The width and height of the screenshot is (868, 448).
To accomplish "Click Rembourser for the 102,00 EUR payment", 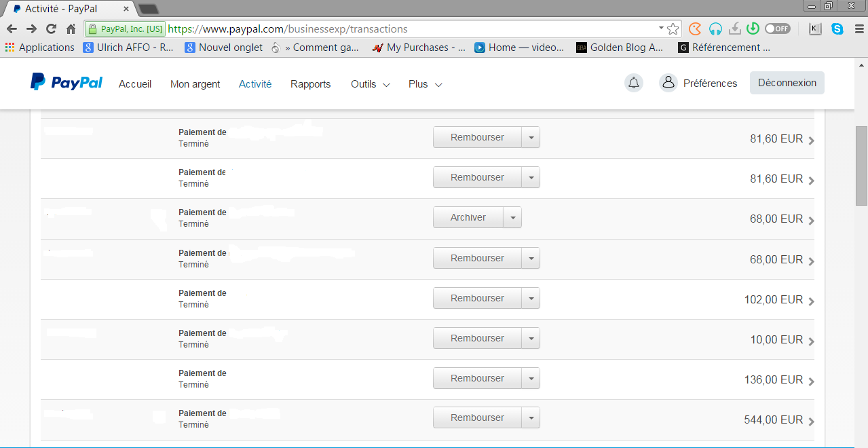I will click(477, 298).
